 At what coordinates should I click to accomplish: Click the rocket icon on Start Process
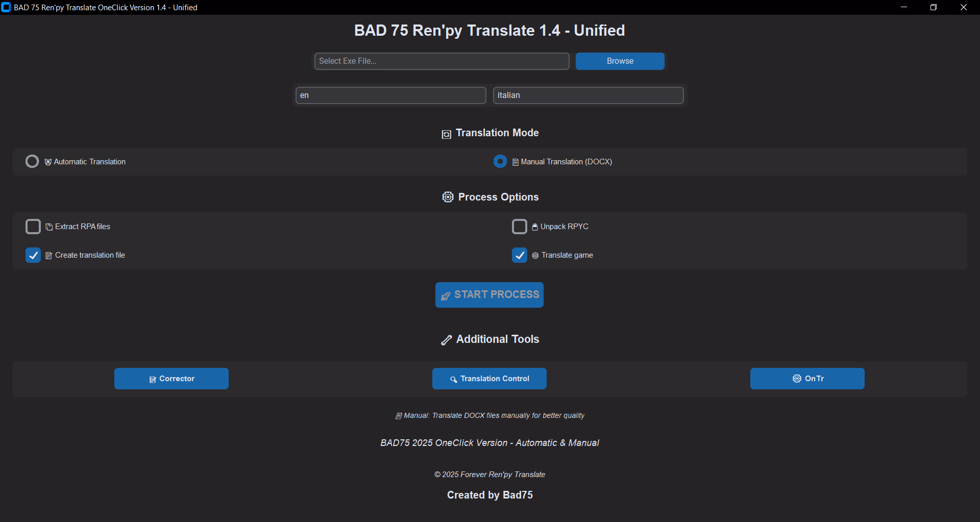[446, 295]
